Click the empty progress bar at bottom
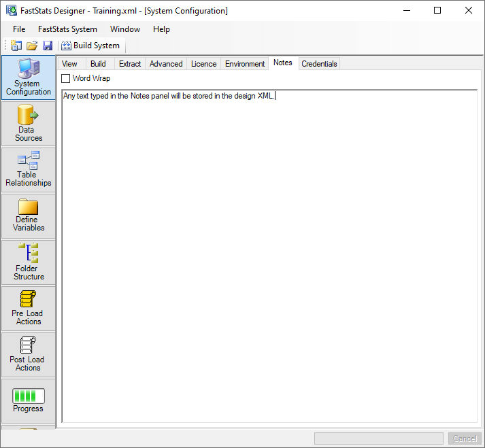The width and height of the screenshot is (485, 448). tap(379, 438)
